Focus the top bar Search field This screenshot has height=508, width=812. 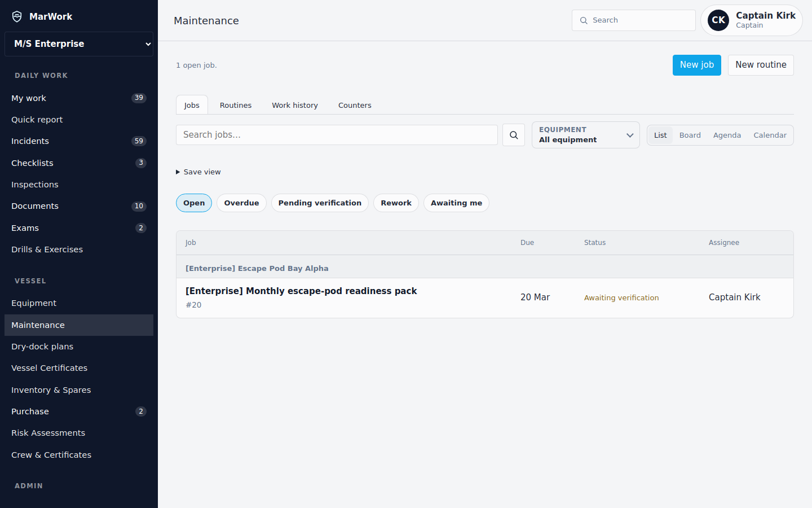pos(634,20)
